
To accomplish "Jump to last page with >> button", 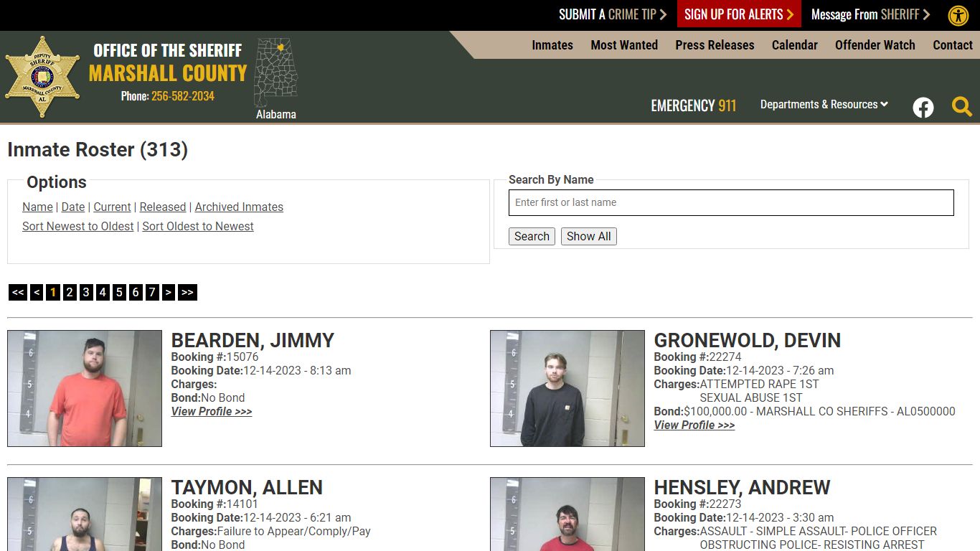I will coord(187,292).
